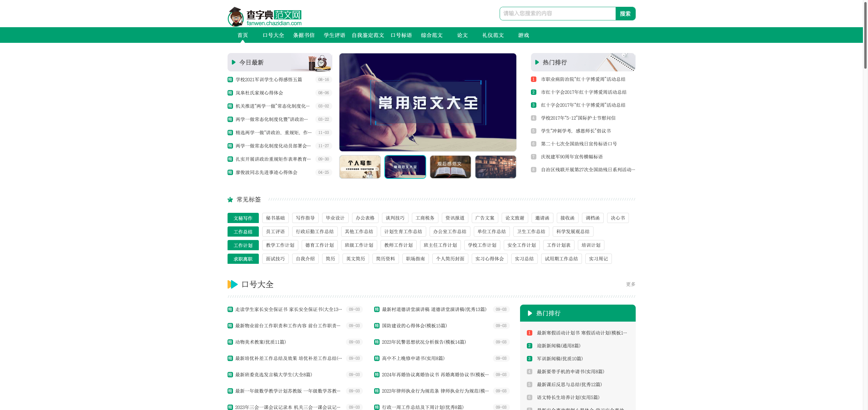Click the 广告文案 tag
Image resolution: width=868 pixels, height=410 pixels.
(485, 218)
